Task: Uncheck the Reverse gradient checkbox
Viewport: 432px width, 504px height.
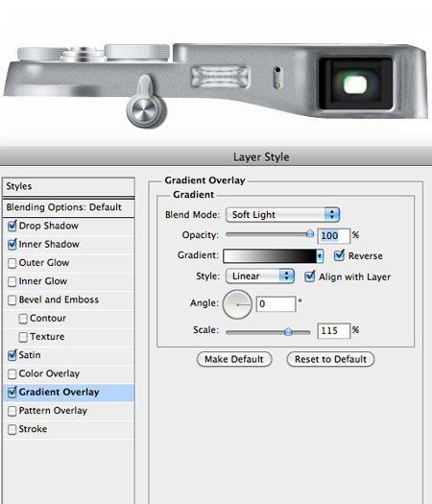Action: click(339, 255)
